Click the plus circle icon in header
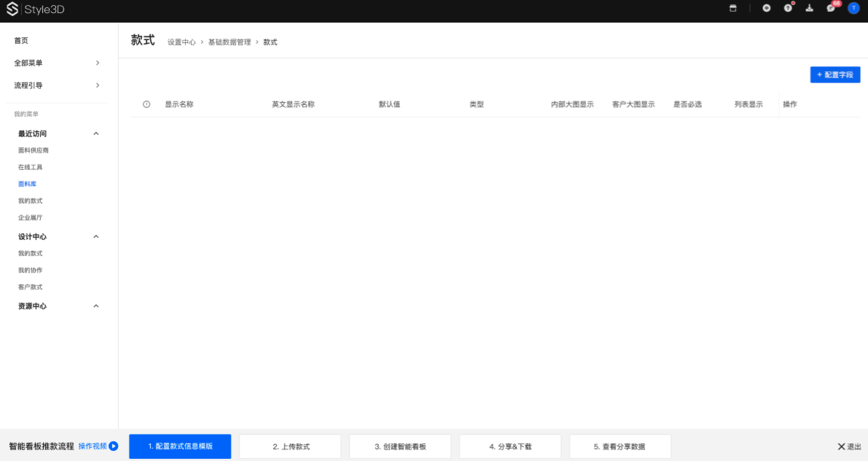 [x=766, y=8]
